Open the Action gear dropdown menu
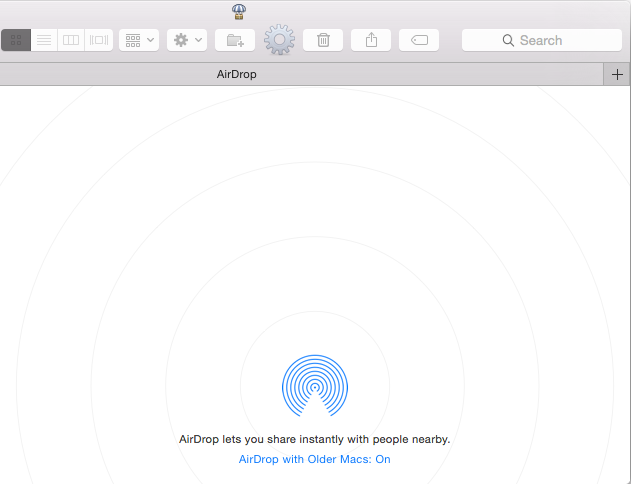 coord(187,40)
